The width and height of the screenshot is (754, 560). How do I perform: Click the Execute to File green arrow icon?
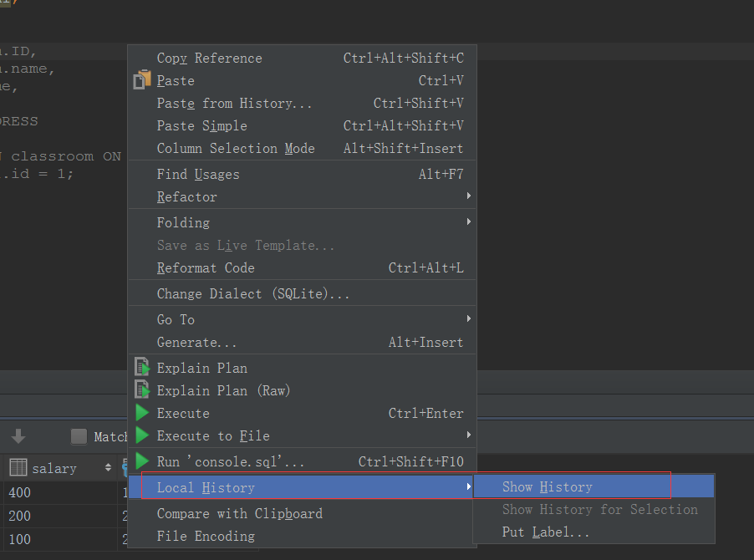(x=142, y=435)
